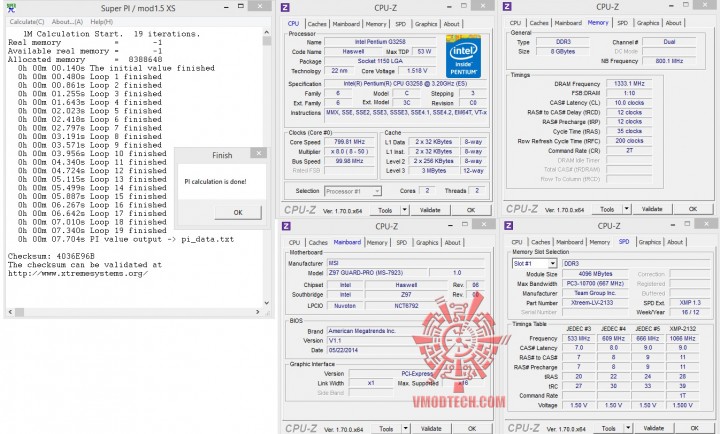Switch to the Mainboard tab in the CPU window

coord(346,24)
